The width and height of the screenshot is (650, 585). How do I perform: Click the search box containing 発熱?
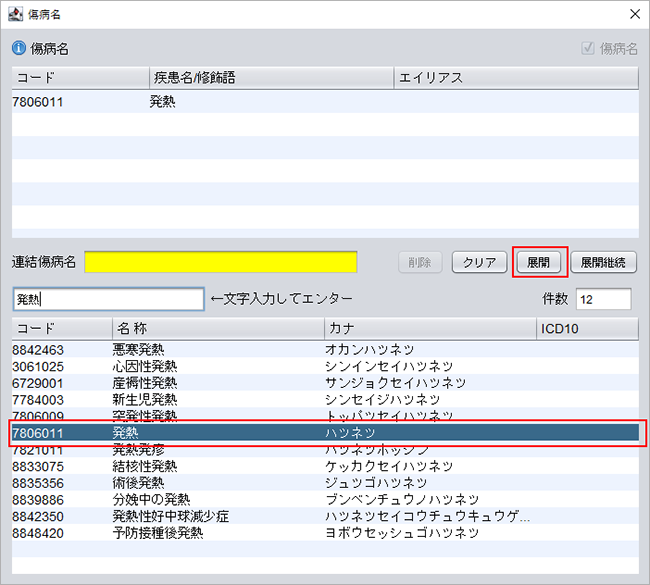coord(107,299)
